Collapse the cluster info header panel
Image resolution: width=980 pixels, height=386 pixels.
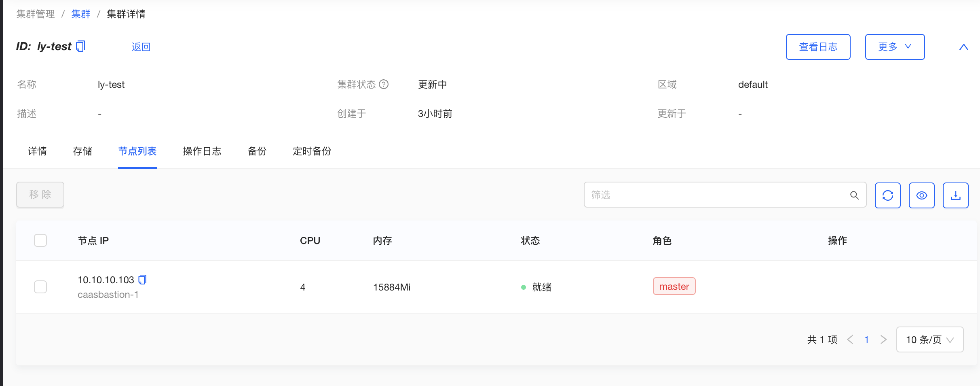tap(963, 47)
